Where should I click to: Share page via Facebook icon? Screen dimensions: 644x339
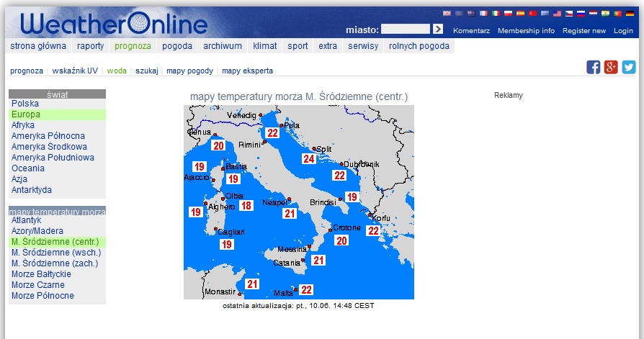594,67
